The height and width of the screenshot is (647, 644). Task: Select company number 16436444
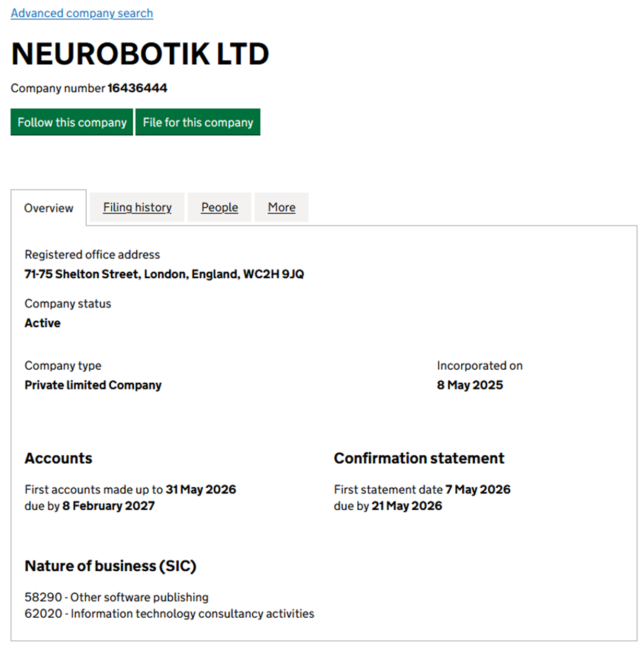click(x=136, y=88)
